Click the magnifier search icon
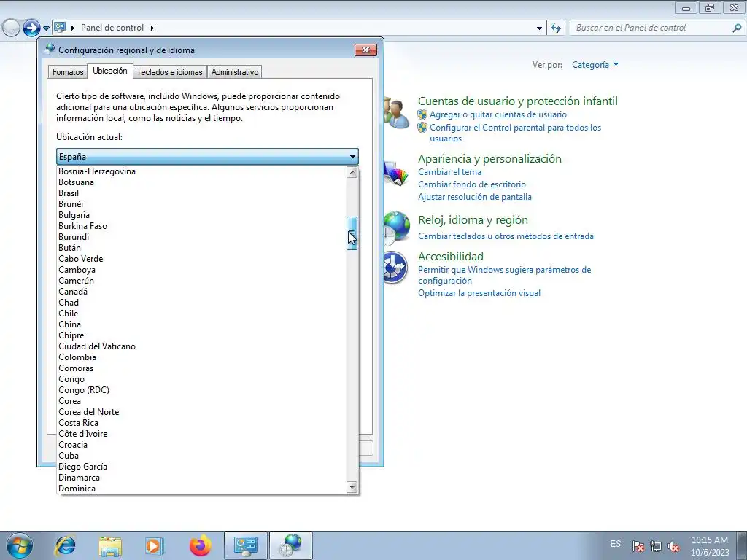747x560 pixels. coord(737,28)
